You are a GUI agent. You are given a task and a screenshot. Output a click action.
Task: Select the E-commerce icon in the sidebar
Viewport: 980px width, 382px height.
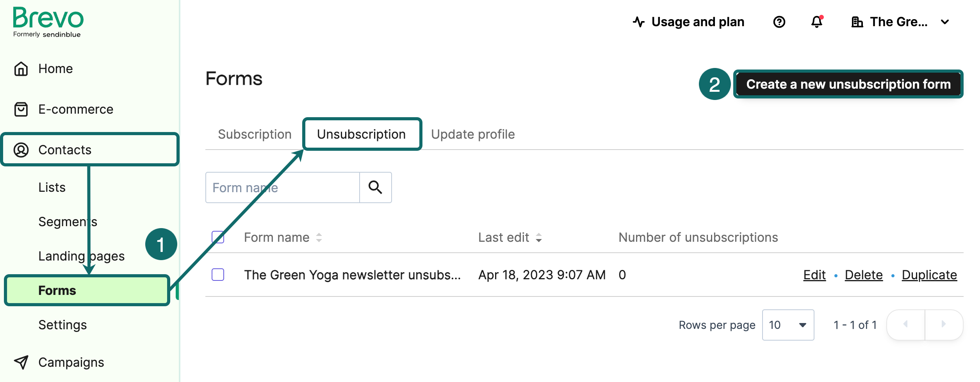(x=21, y=109)
